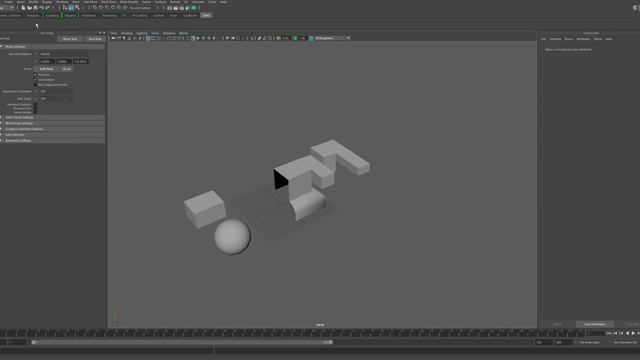Click the Edit Pivot button
The image size is (640, 360).
coord(47,69)
